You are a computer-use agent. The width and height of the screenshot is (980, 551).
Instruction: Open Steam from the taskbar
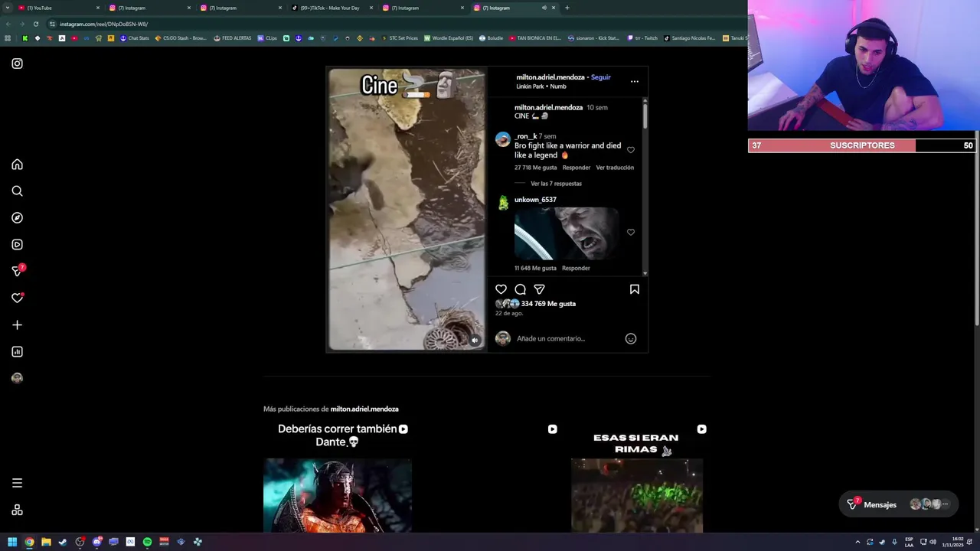[63, 542]
